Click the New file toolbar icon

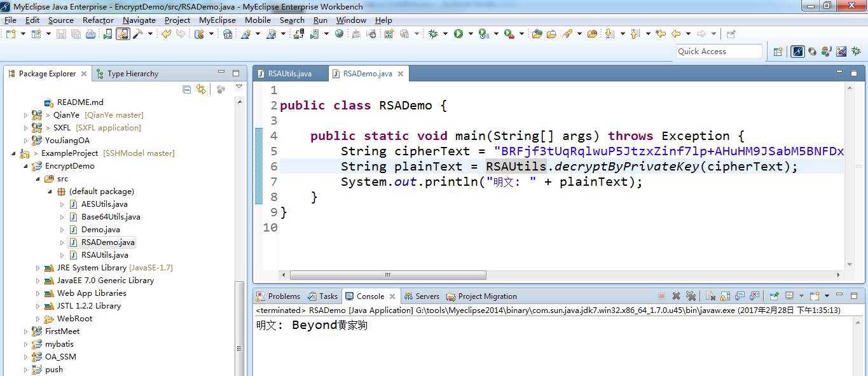pyautogui.click(x=11, y=34)
